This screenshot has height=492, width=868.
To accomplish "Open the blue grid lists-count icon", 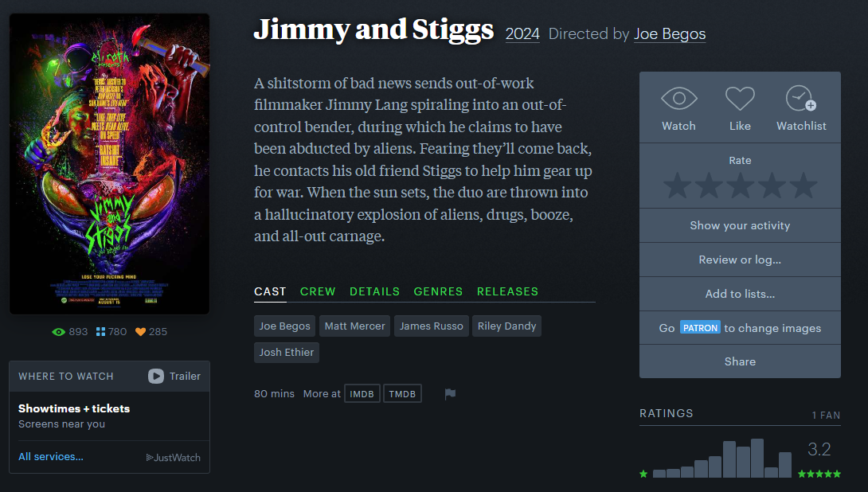I will click(101, 332).
